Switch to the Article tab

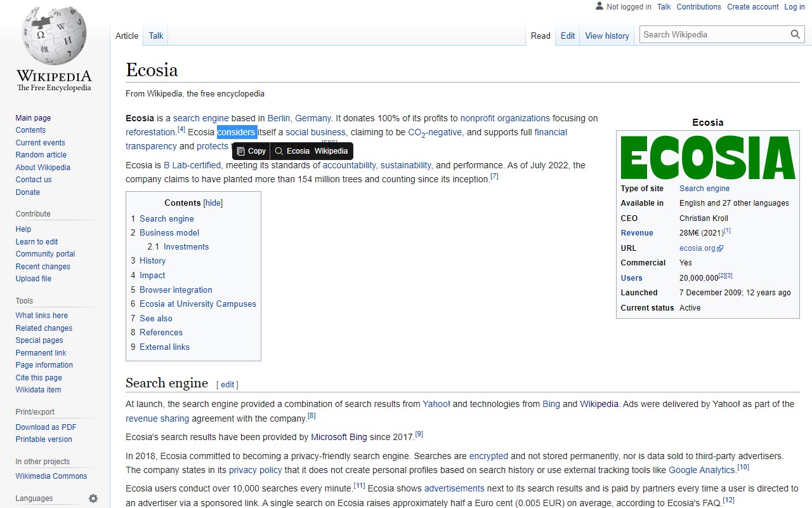127,36
